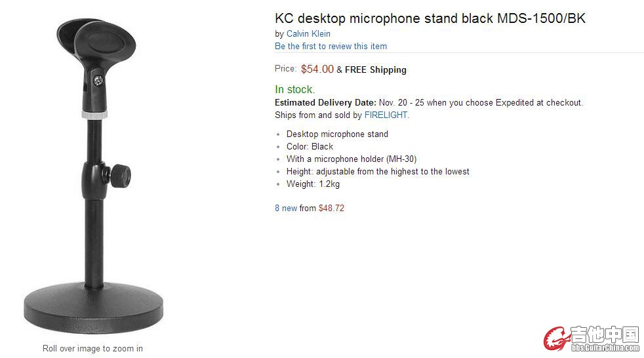Click "Roll over image to zoom in" caption
The height and width of the screenshot is (358, 644).
(x=92, y=348)
